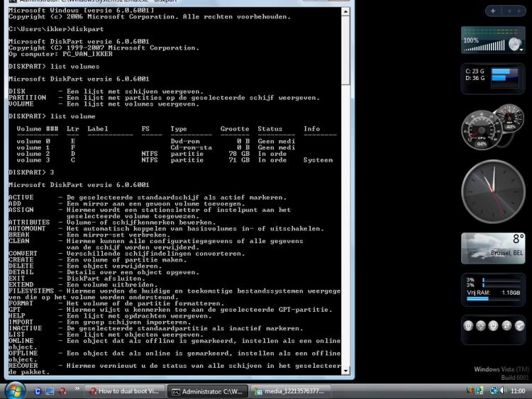Click the first button in power control gadget
The height and width of the screenshot is (399, 532).
tap(468, 325)
